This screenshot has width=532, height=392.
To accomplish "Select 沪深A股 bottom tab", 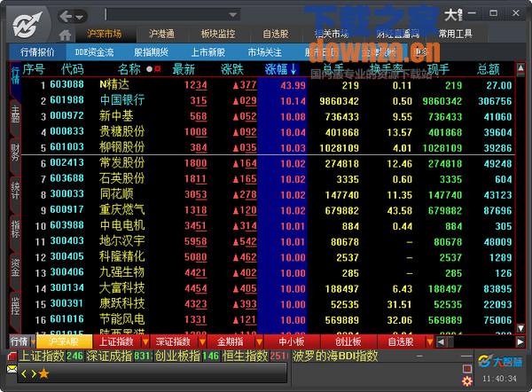I will click(64, 341).
